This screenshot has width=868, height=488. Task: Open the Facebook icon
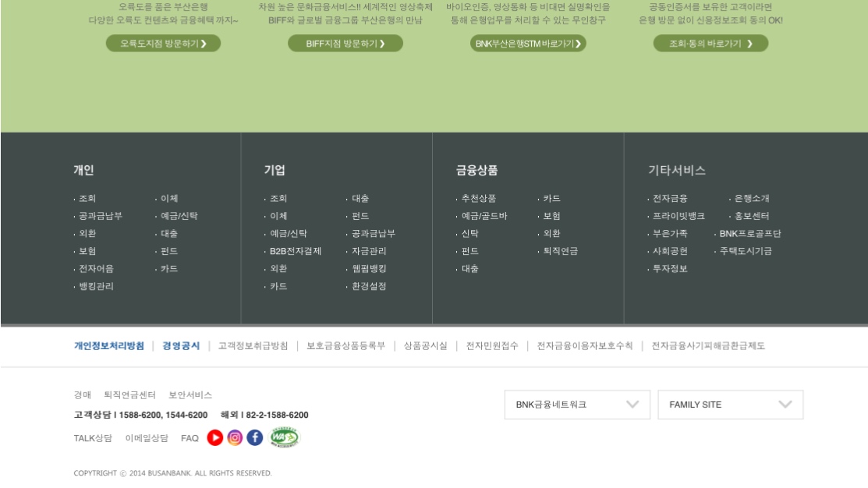point(255,437)
